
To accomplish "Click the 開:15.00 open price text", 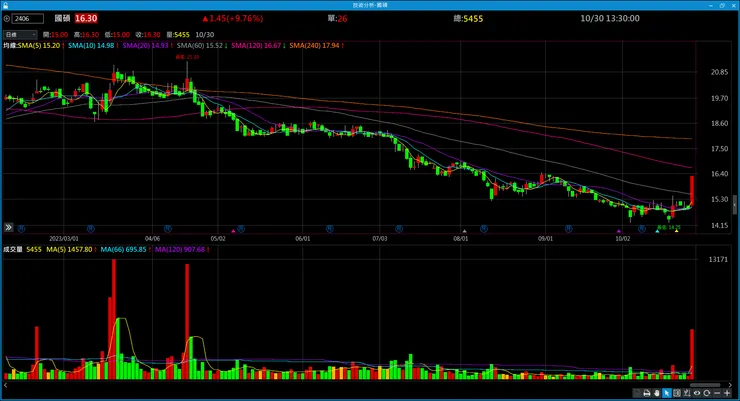I will (55, 35).
